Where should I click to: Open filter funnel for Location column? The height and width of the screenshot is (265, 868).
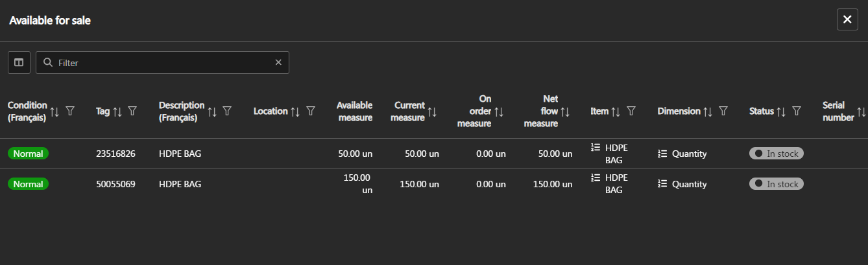[x=311, y=111]
